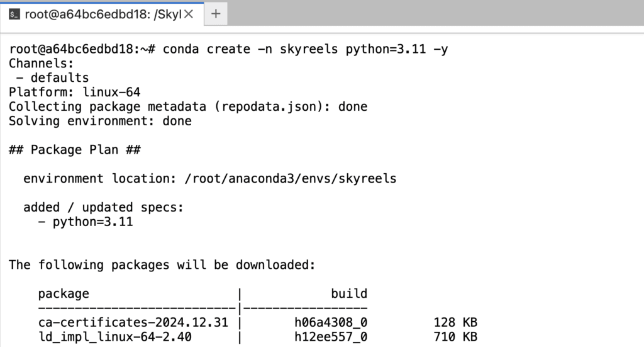
Task: Click the Channels: output line
Action: pos(41,64)
